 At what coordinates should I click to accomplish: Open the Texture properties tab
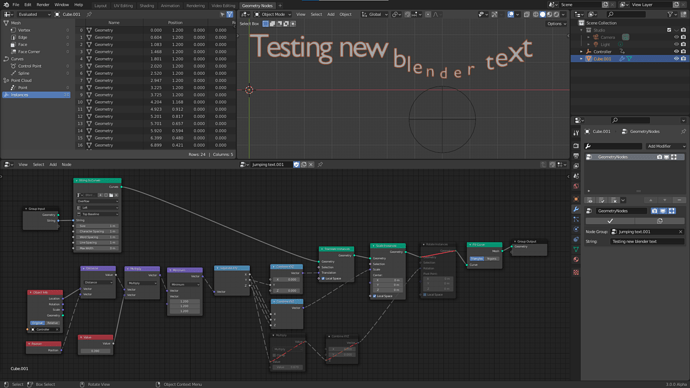coord(576,272)
